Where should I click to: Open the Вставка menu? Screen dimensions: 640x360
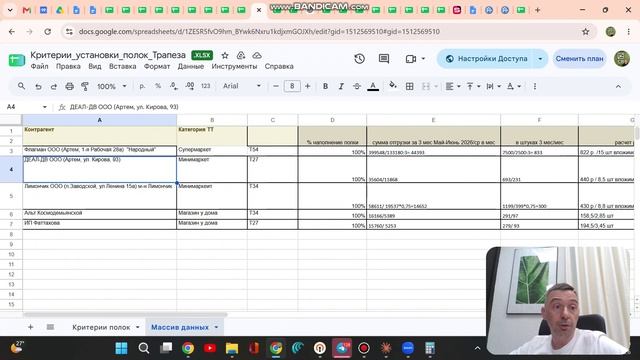click(122, 66)
